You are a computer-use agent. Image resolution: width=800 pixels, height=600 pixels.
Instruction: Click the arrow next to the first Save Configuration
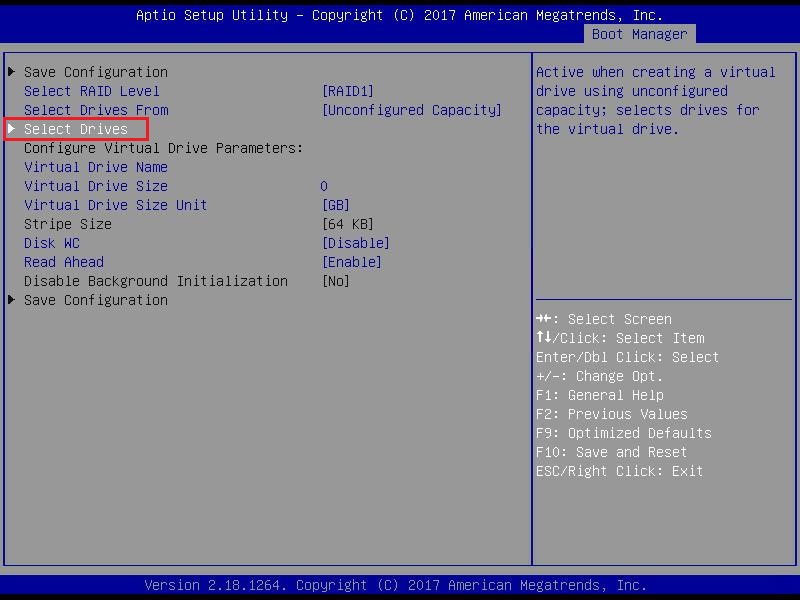pos(12,72)
